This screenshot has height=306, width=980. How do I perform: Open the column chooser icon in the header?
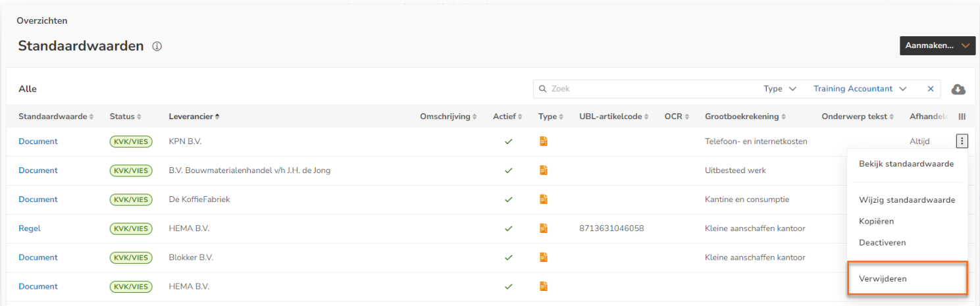pos(962,116)
